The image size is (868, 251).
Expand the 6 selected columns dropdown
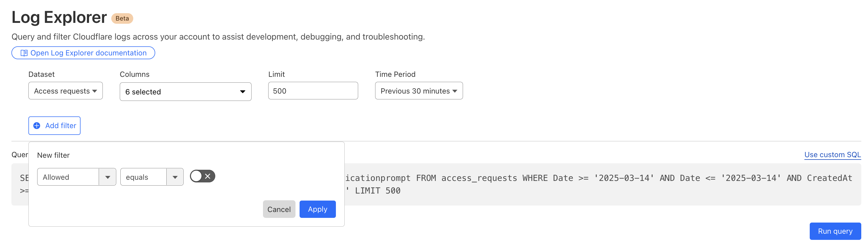point(185,92)
